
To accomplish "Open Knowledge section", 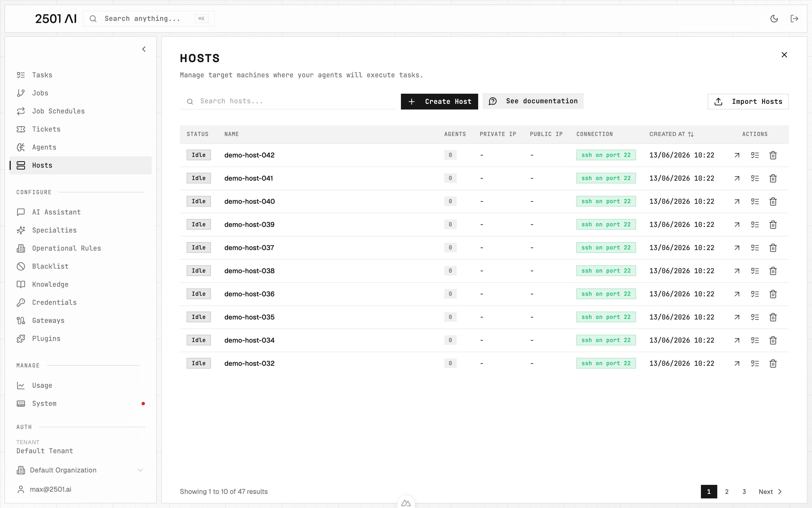I will click(81, 284).
